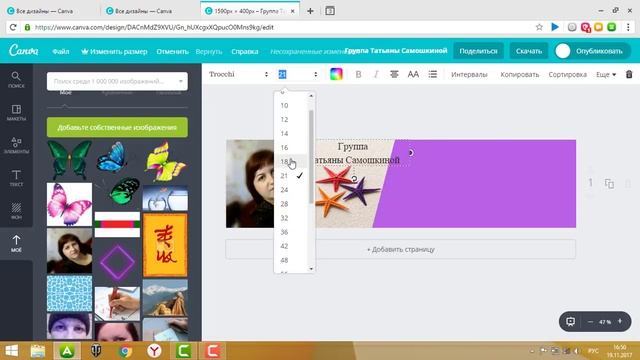This screenshot has width=640, height=360.
Task: Open the text color picker
Action: (336, 74)
